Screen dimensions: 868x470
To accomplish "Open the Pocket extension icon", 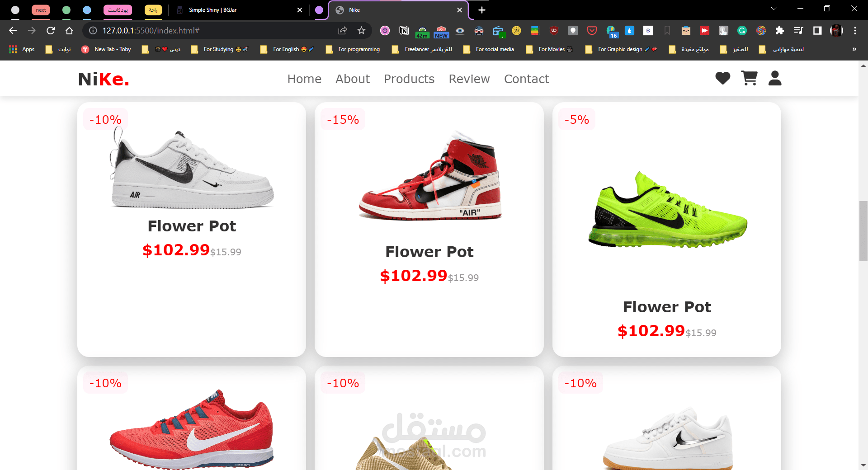I will pyautogui.click(x=592, y=30).
